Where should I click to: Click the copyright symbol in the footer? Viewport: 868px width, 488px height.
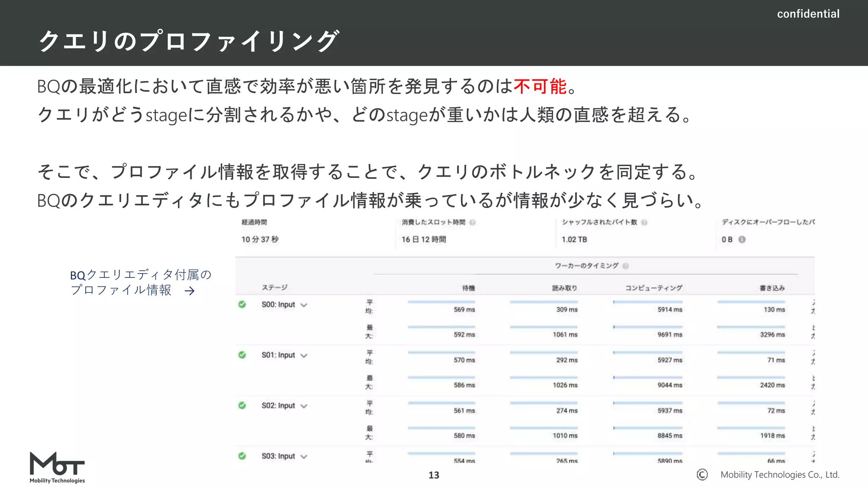702,475
